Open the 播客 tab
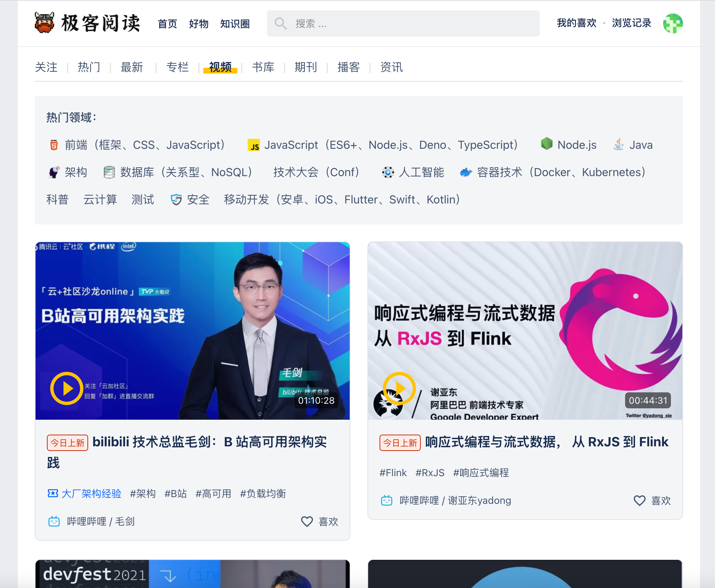The image size is (715, 588). 349,67
